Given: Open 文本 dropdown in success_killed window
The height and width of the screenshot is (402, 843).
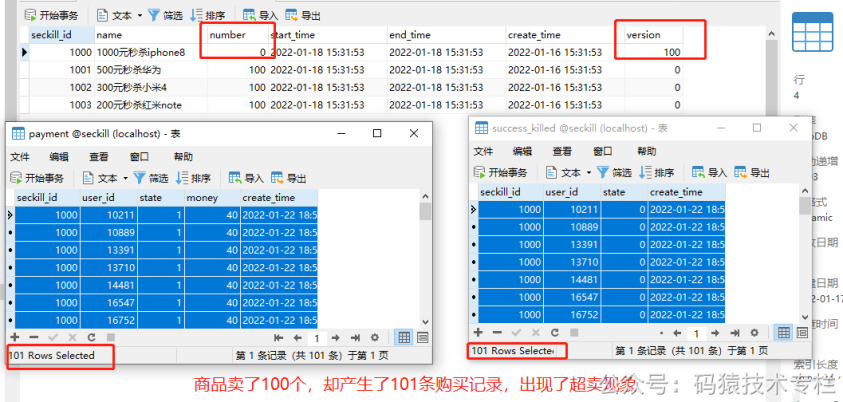Looking at the screenshot, I should pyautogui.click(x=569, y=173).
